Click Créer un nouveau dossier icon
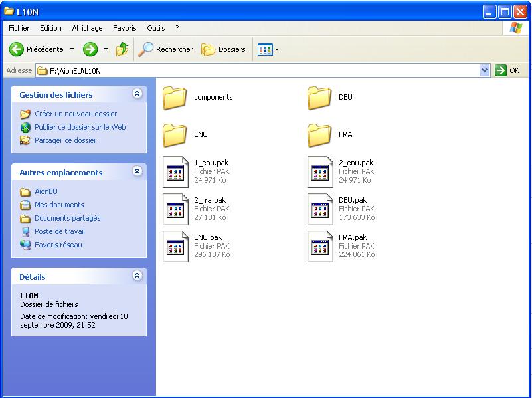Viewport: 532px width, 398px height. (x=25, y=114)
